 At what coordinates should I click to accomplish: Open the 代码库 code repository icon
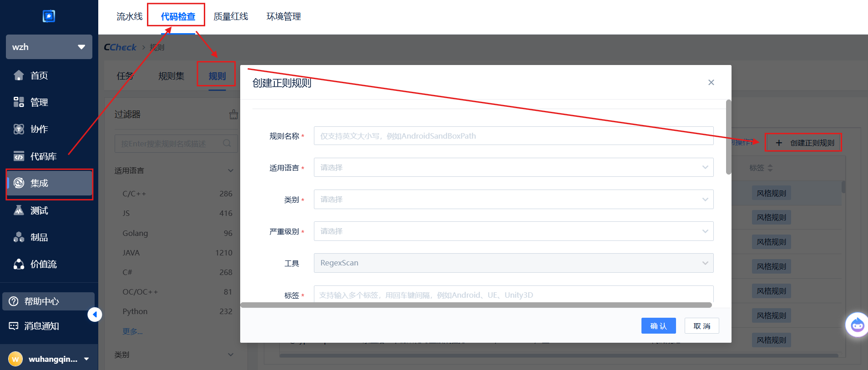click(19, 156)
